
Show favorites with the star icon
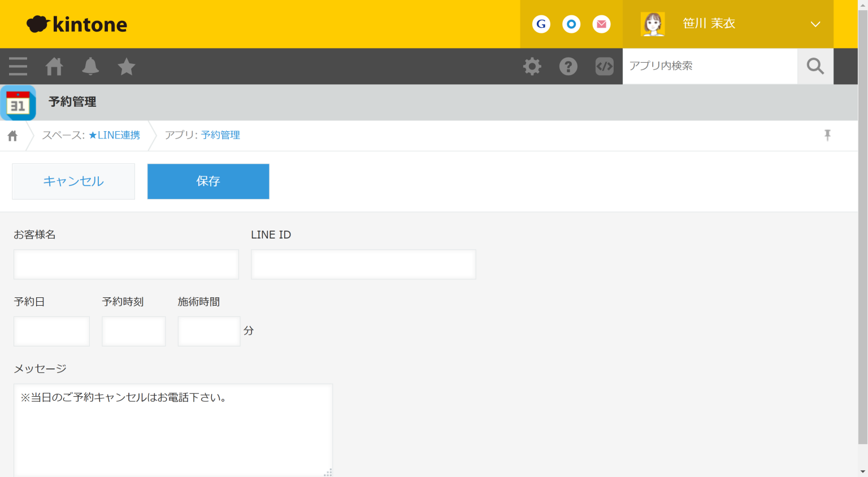point(126,66)
